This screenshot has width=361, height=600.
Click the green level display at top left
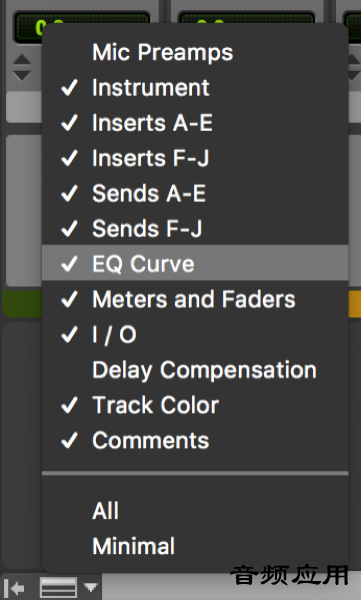coord(28,28)
